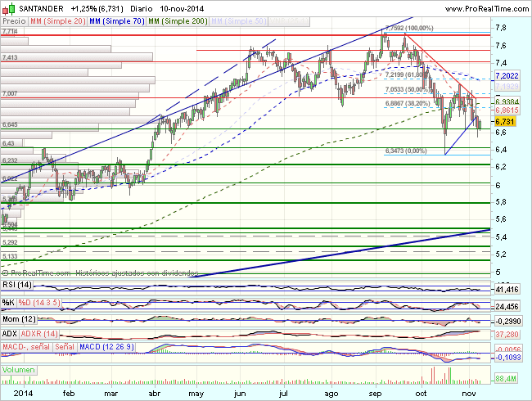Click the feb month marker
Screen dimensions: 532x401
point(69,394)
